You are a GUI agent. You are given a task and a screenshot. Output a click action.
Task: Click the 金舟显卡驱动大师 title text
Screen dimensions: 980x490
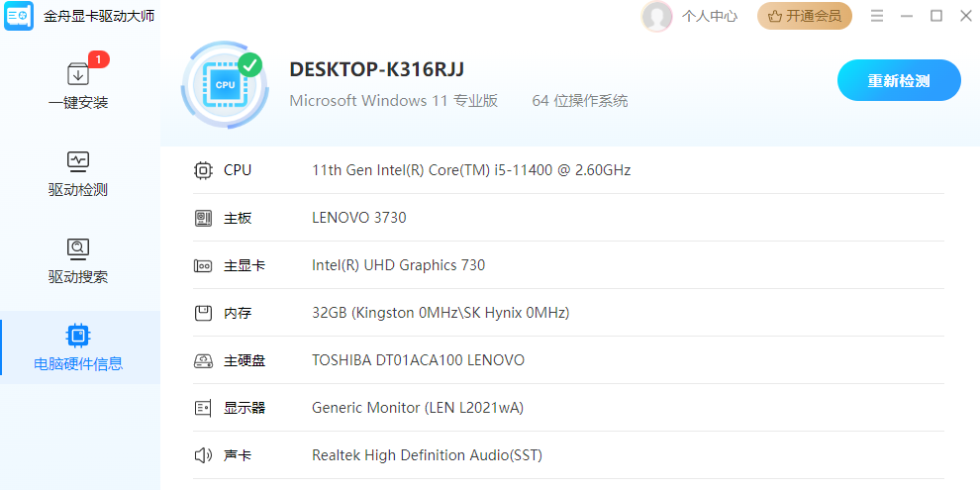[x=99, y=16]
